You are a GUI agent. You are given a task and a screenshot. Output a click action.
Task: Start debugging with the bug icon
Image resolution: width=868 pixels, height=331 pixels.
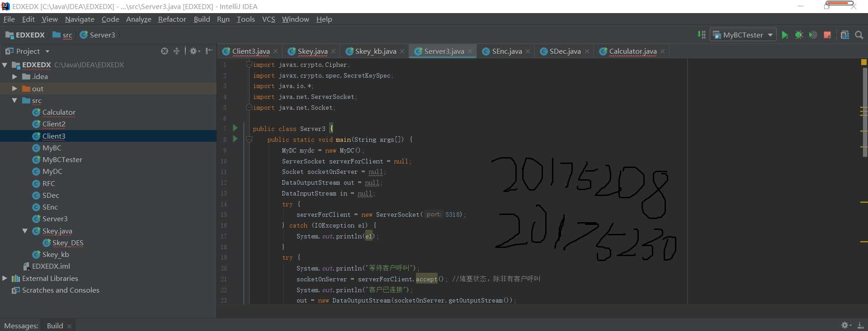tap(799, 35)
